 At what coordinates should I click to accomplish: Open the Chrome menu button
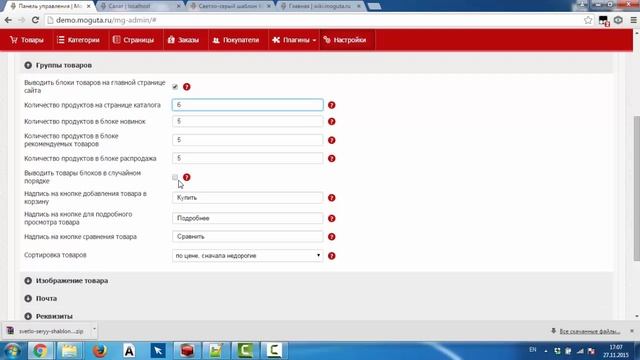pyautogui.click(x=633, y=20)
